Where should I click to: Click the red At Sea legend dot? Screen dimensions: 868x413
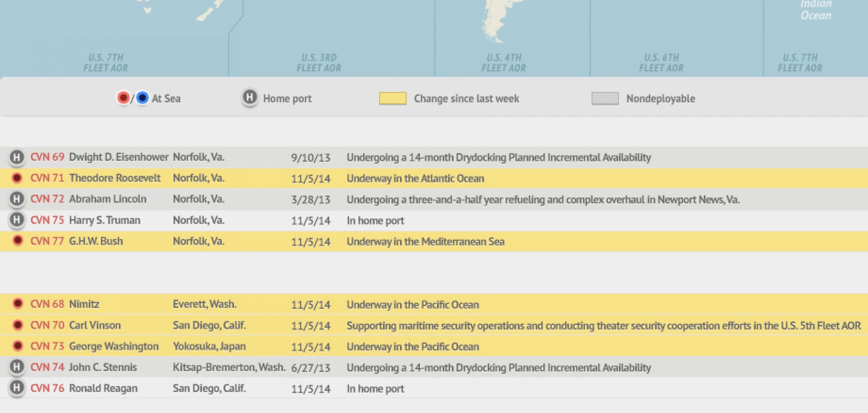pos(123,98)
